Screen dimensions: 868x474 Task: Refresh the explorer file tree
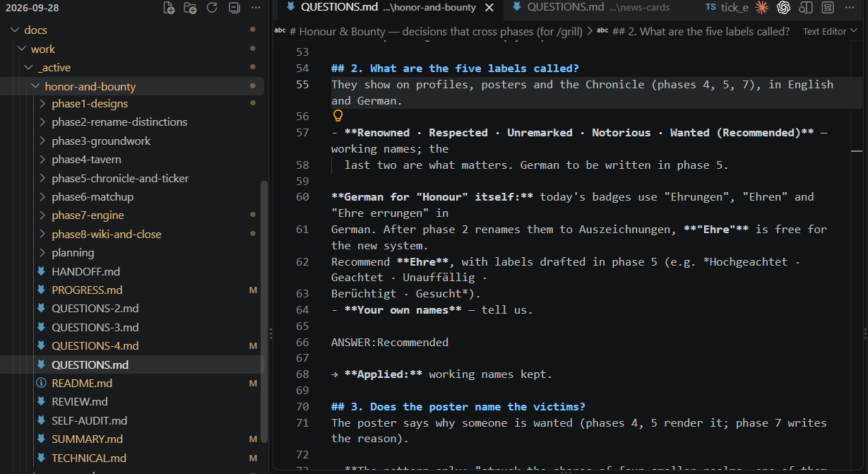(x=212, y=8)
